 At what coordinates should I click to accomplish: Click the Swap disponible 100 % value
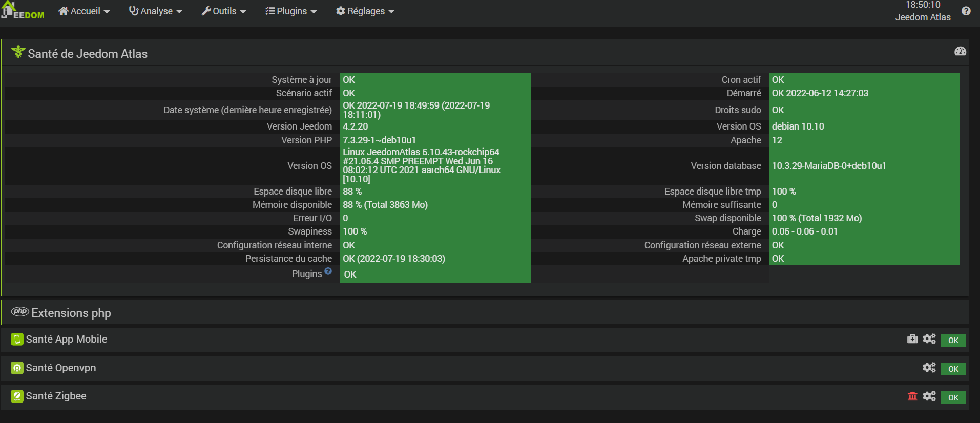(x=817, y=218)
